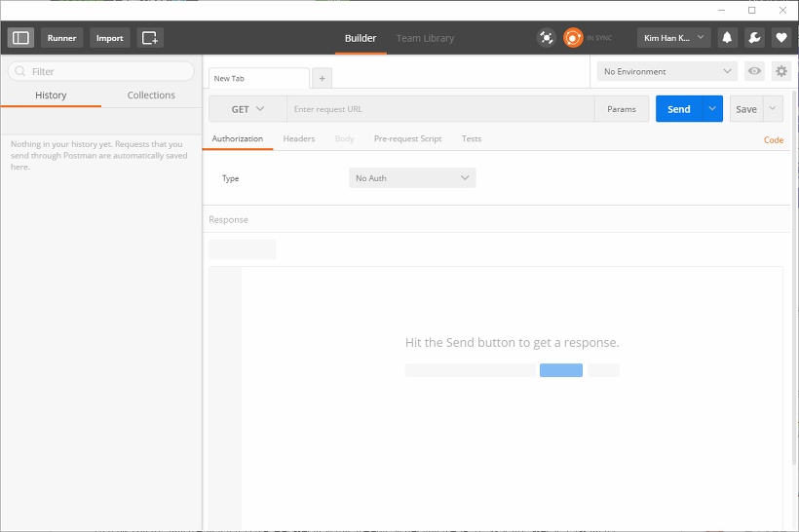Expand the GET method dropdown
Screen dimensions: 799x532
click(247, 109)
